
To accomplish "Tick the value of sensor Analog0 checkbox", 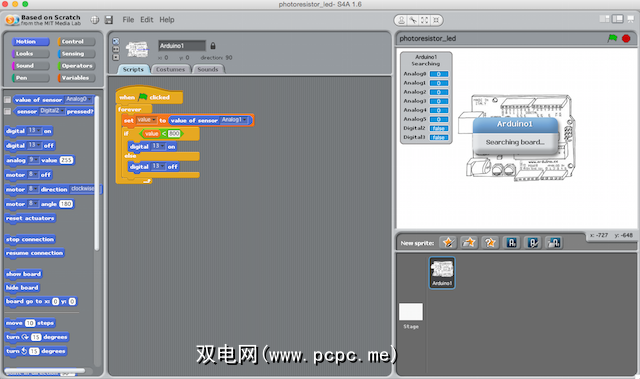I will pos(7,100).
